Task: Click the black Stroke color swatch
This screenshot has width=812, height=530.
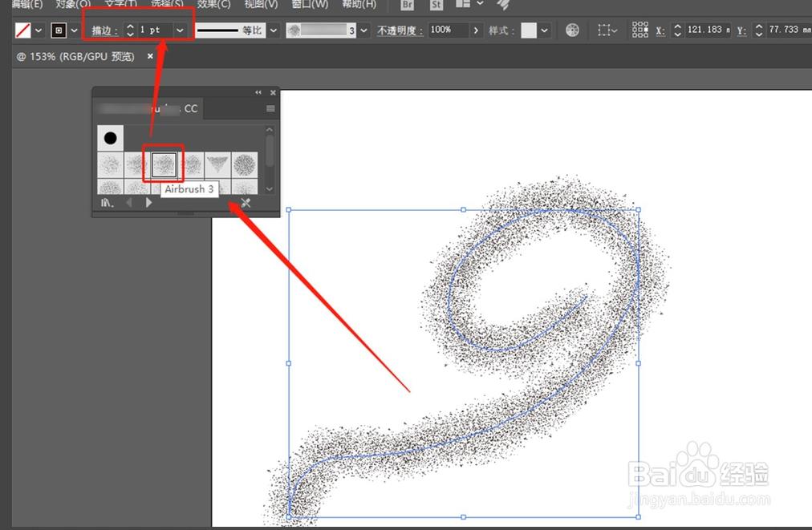Action: pyautogui.click(x=59, y=30)
